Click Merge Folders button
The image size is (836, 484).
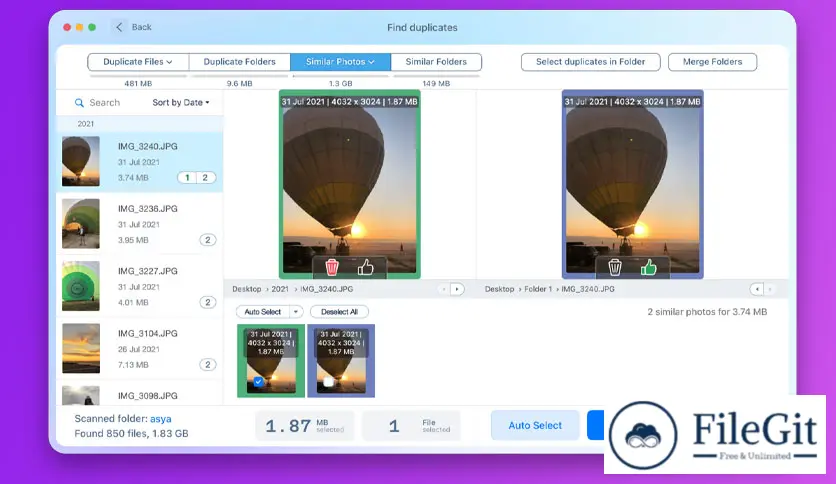(x=712, y=62)
